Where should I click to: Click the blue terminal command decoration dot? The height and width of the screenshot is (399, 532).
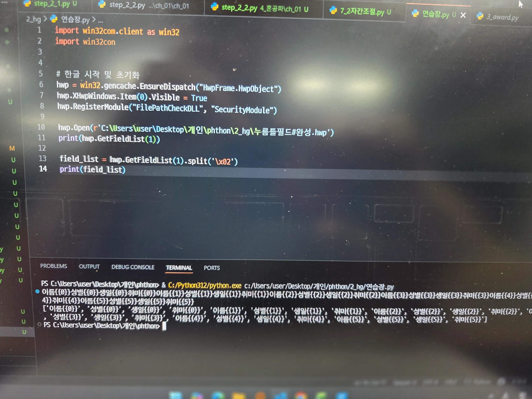tap(38, 292)
